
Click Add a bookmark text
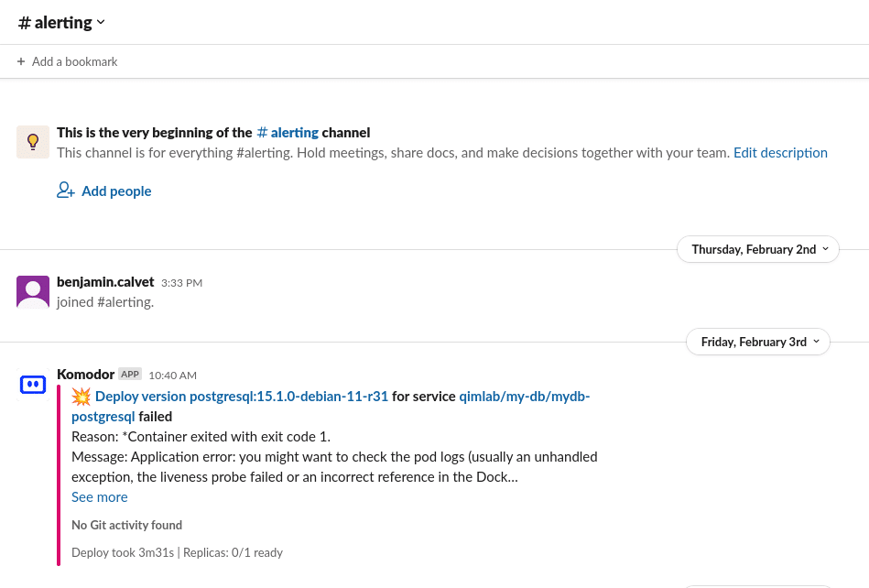[x=74, y=61]
